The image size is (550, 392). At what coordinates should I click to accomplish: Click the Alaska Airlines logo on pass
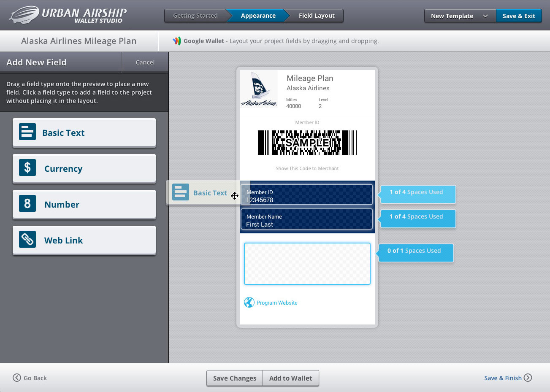pyautogui.click(x=259, y=89)
